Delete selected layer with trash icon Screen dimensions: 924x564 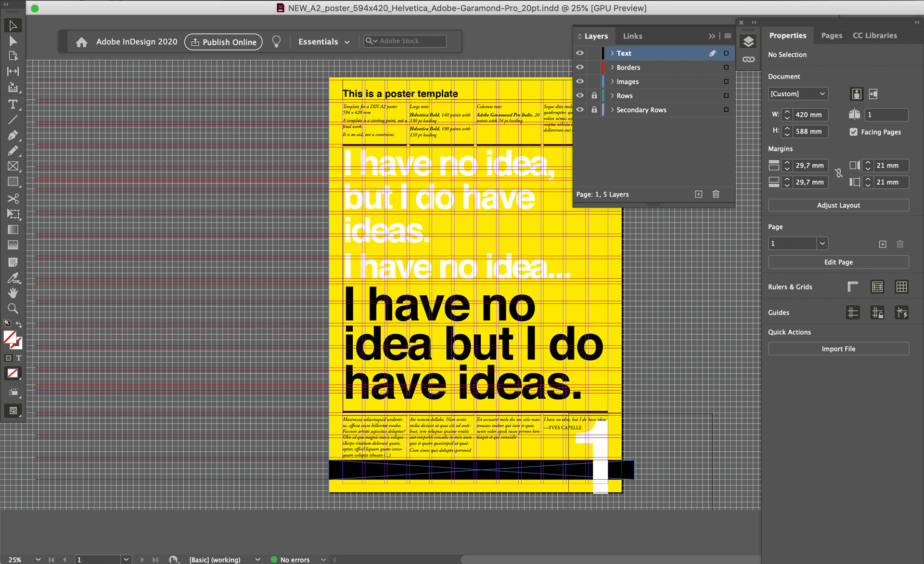(716, 194)
